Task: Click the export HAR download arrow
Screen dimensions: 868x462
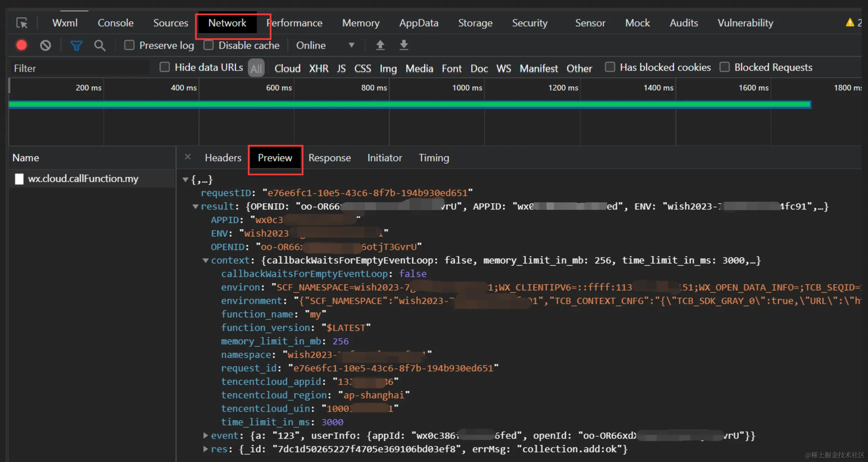Action: (403, 45)
